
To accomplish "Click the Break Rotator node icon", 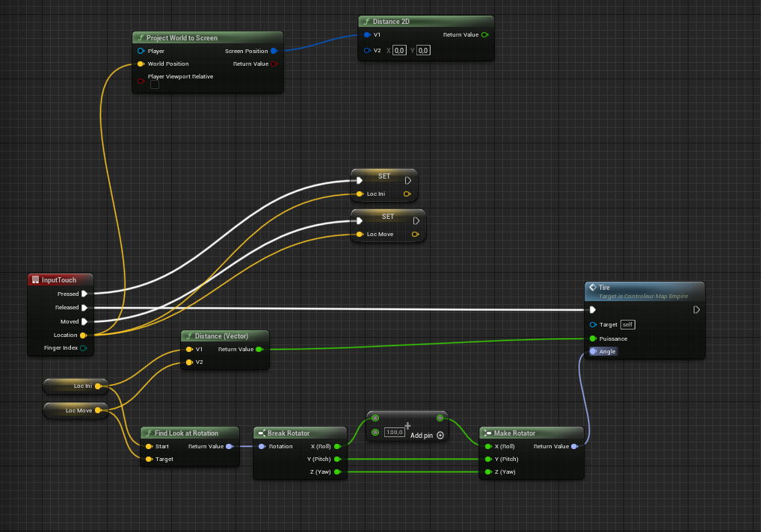I will tap(261, 433).
